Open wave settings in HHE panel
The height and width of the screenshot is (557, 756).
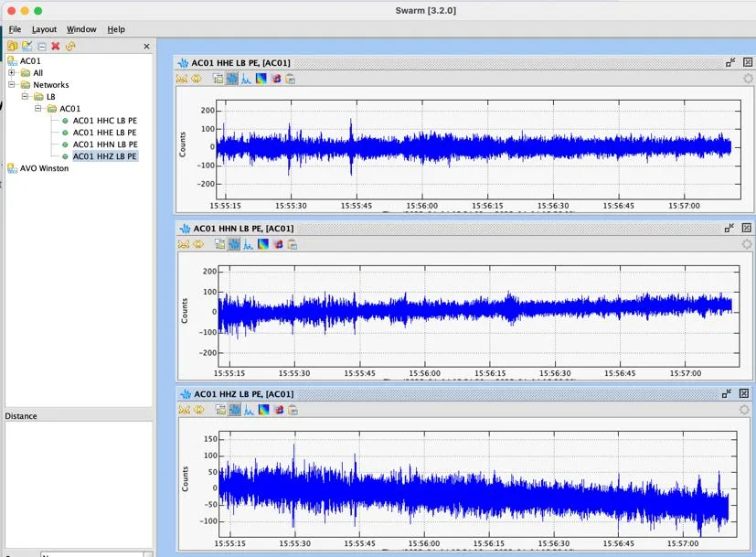(x=218, y=79)
